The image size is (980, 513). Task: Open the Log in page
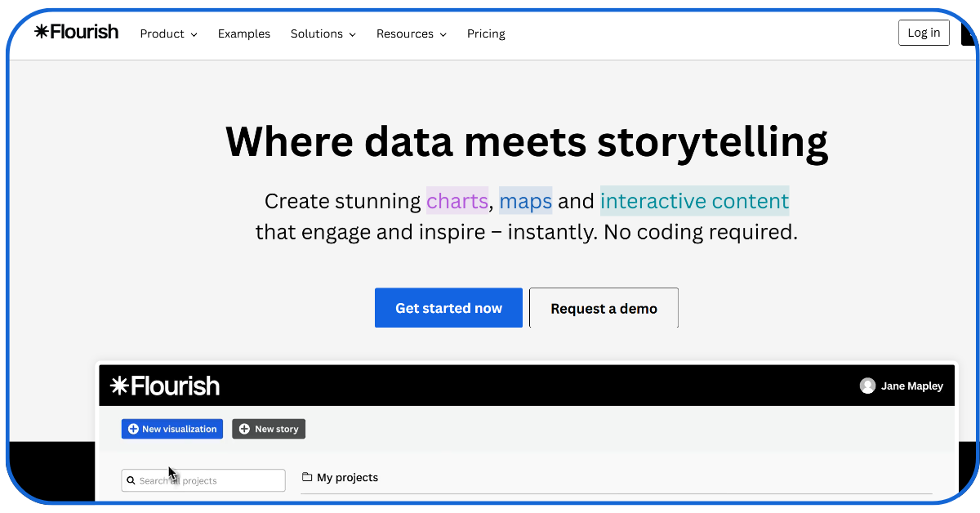click(x=924, y=33)
